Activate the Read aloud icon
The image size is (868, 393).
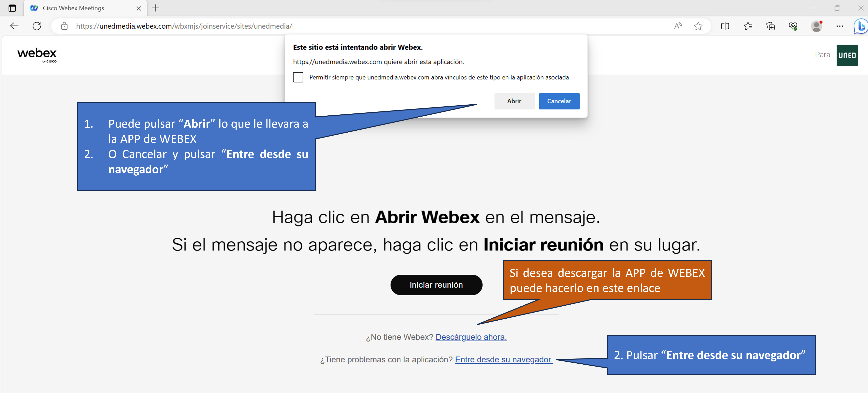point(678,26)
